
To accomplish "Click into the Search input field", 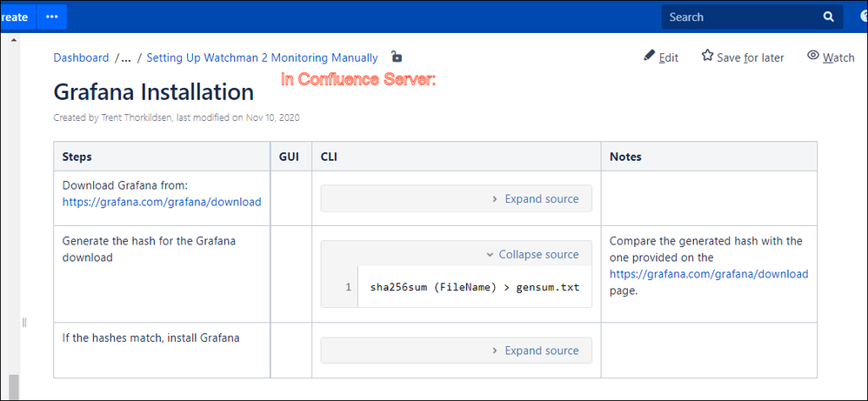I will click(x=742, y=17).
